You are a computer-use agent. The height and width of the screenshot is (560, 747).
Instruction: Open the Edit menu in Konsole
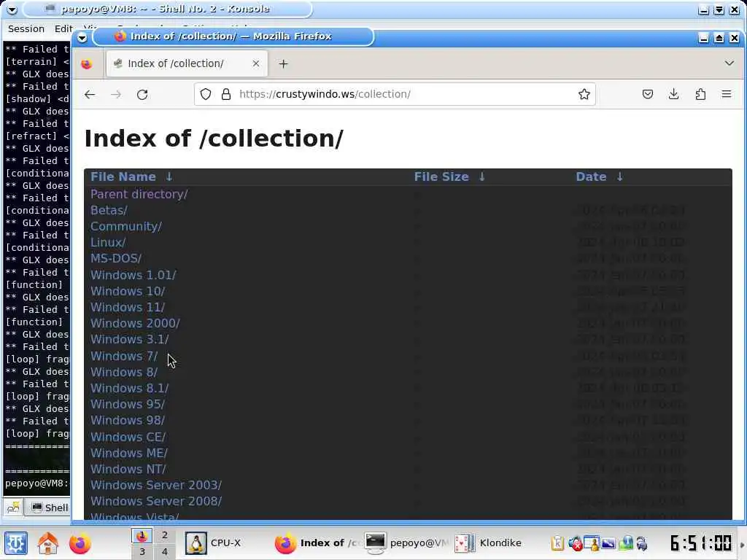point(63,29)
